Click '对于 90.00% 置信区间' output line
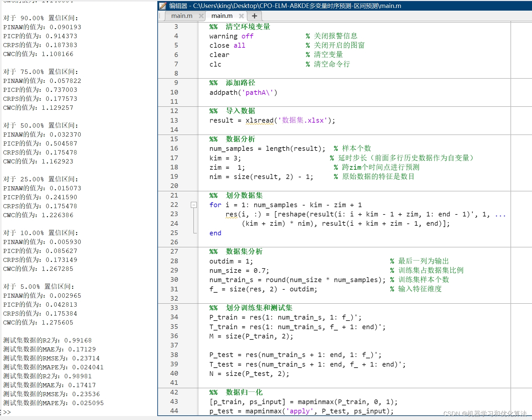 [x=41, y=18]
